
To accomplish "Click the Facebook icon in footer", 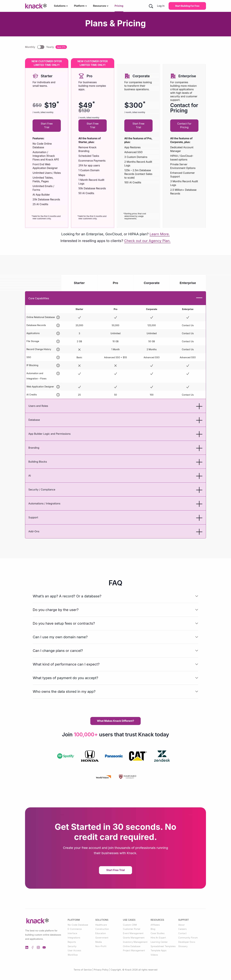I will coord(33,947).
